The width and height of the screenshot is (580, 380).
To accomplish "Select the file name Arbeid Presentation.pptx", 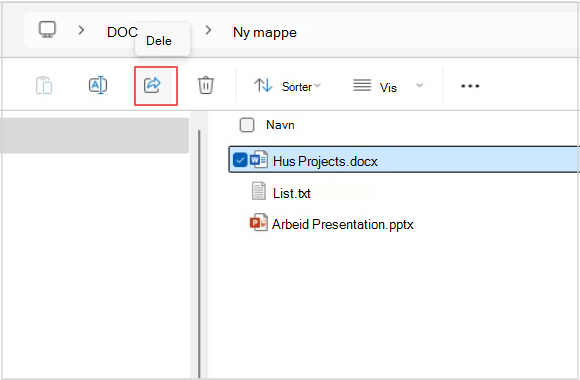I will 343,224.
